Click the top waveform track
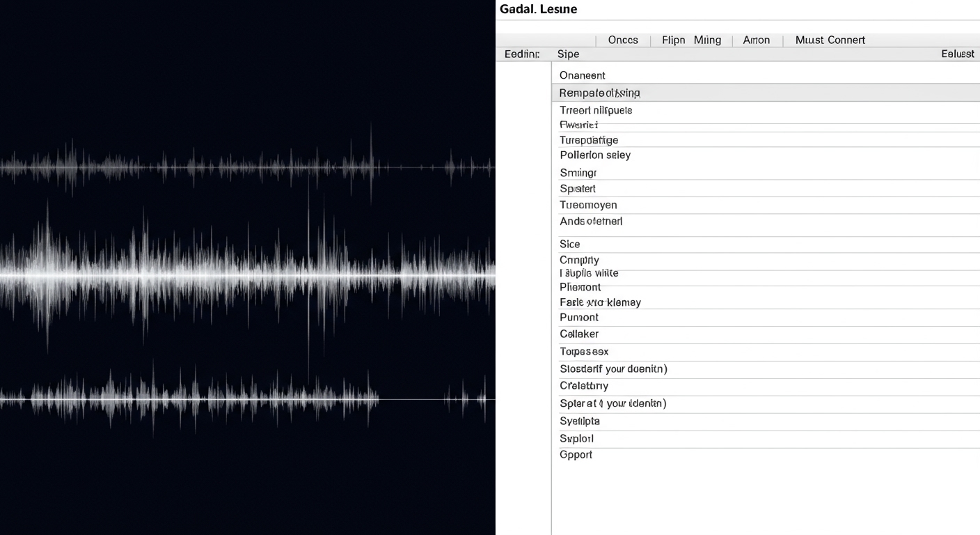980x535 pixels. tap(209, 165)
